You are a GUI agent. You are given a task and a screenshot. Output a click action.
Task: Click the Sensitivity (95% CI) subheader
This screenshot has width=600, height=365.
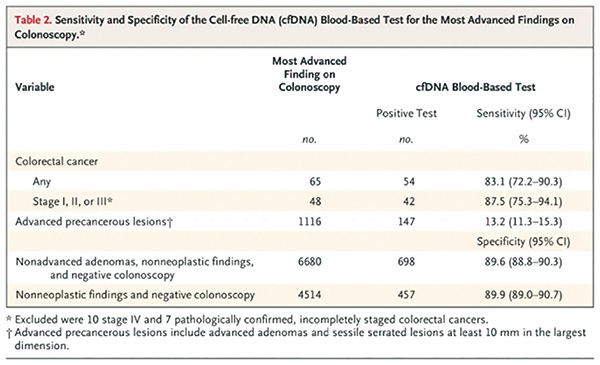pos(523,113)
